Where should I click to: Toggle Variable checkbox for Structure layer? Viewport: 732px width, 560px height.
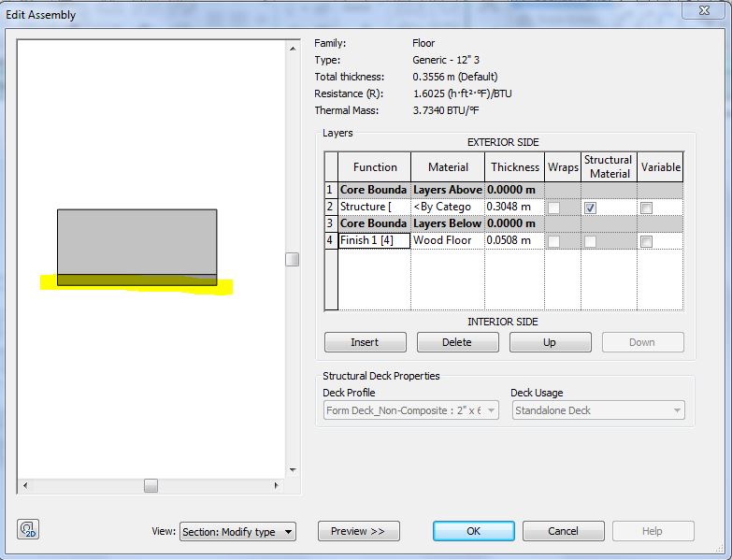(x=646, y=208)
